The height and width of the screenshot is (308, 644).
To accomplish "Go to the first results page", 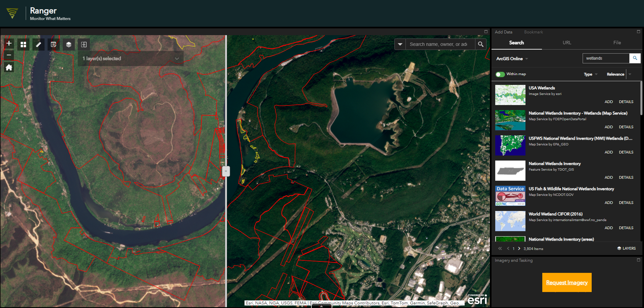I will (x=500, y=249).
